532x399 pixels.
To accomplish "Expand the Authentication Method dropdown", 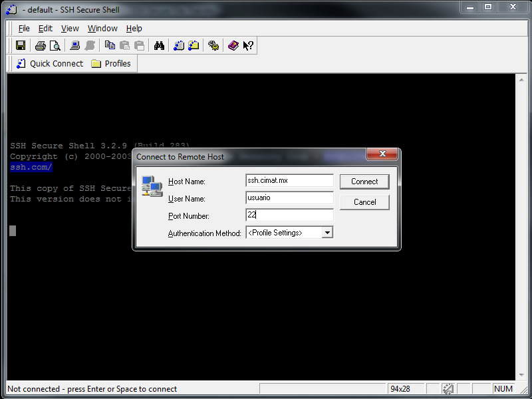I will point(327,233).
